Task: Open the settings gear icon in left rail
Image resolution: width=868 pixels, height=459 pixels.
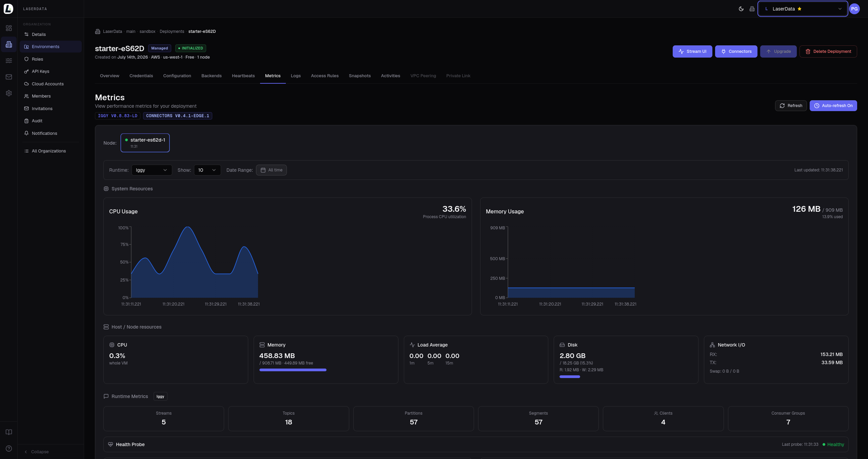Action: (x=9, y=93)
